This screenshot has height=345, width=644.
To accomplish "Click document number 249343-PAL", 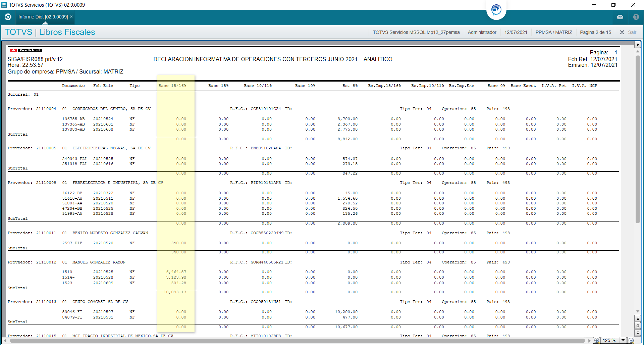I will (x=74, y=159).
